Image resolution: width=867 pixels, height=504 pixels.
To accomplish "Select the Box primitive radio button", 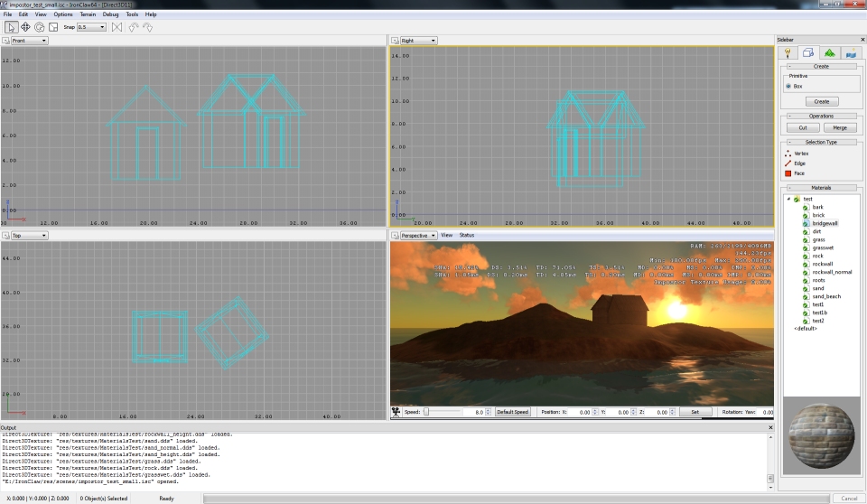I will pos(788,86).
